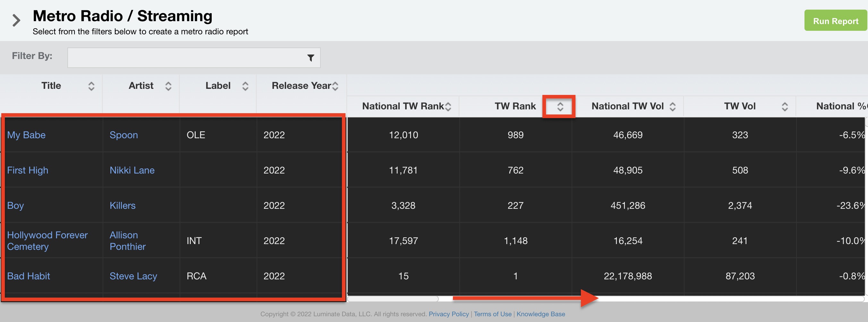Click TW Vol value 87,203

740,276
